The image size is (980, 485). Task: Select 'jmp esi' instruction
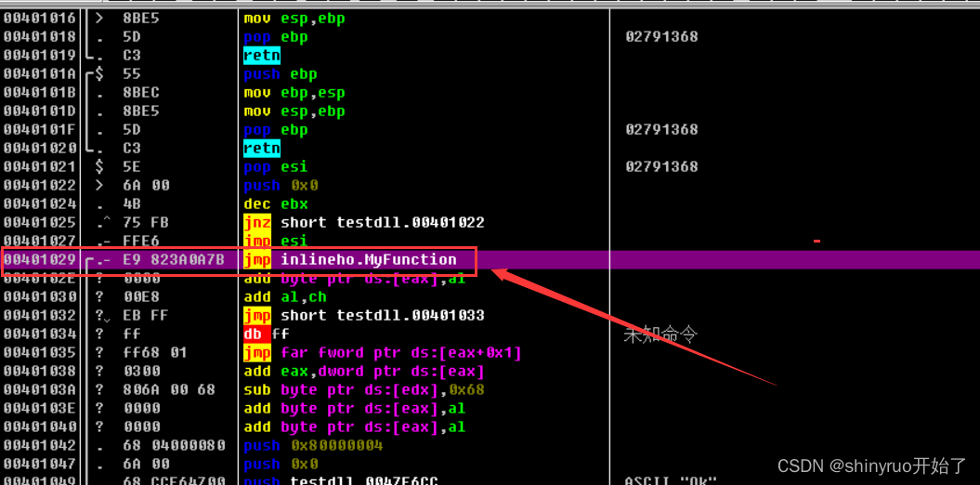point(276,241)
